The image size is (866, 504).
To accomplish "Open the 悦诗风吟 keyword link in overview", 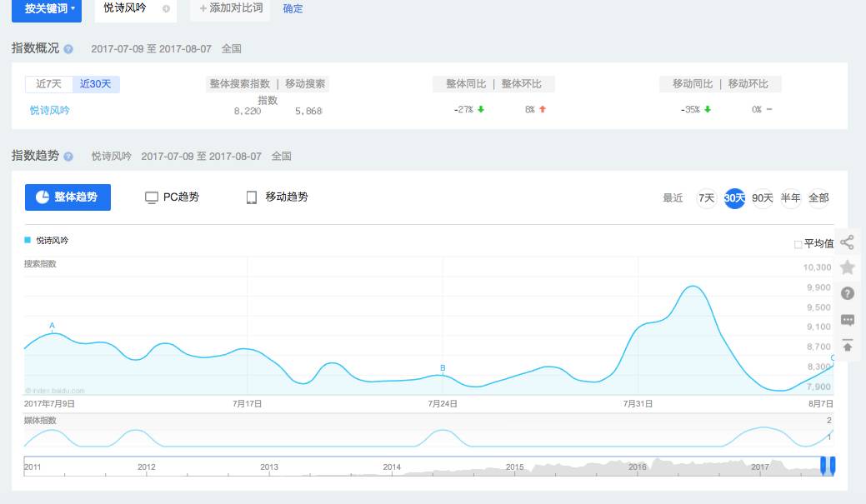I will pyautogui.click(x=50, y=111).
